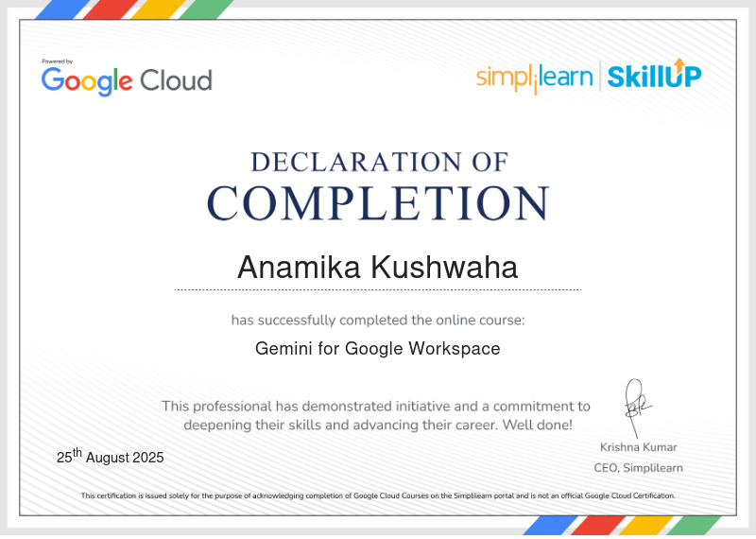Click the SkillUP logo

(x=654, y=75)
